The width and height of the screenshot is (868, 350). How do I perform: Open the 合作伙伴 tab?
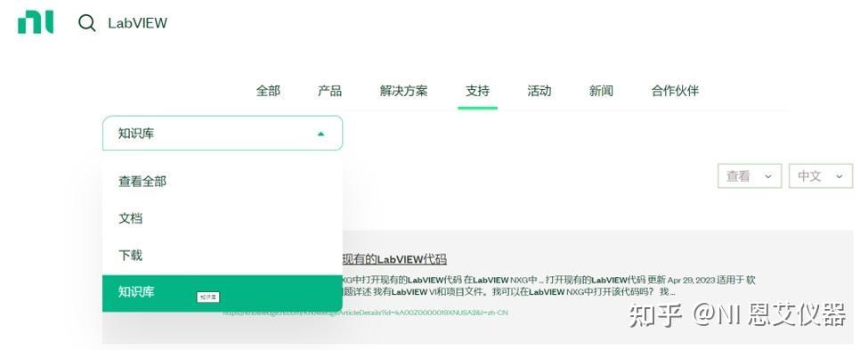[675, 91]
